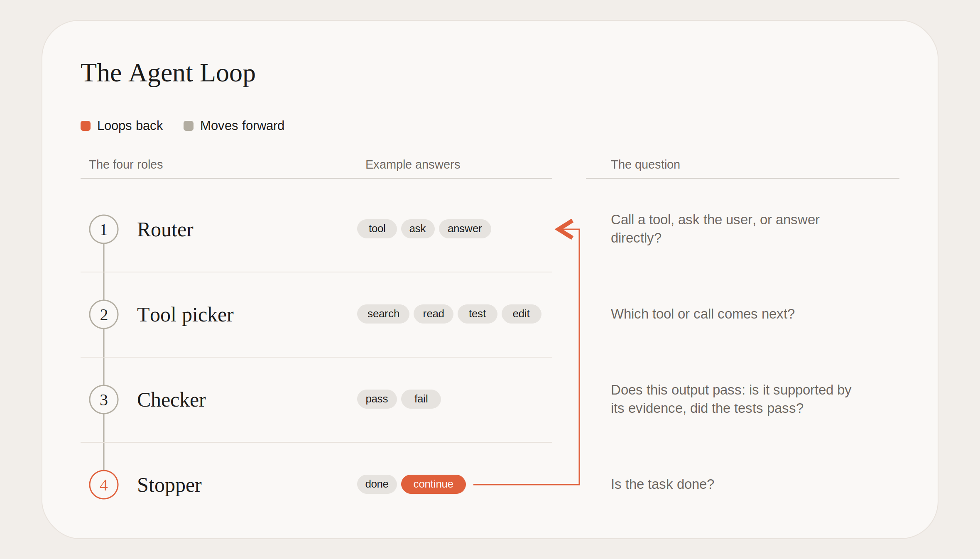Click 'The question' column header
This screenshot has width=980, height=559.
[645, 164]
